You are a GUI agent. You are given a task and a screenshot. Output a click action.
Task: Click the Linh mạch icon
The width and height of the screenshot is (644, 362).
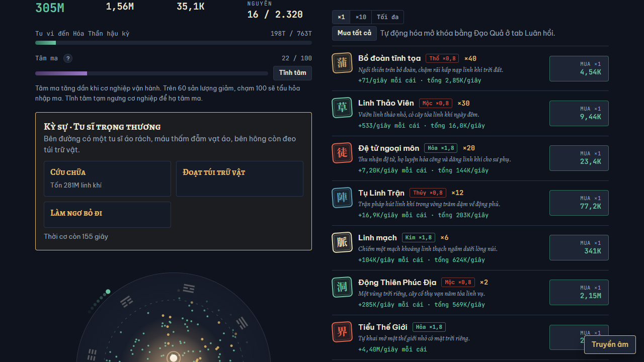point(342,242)
